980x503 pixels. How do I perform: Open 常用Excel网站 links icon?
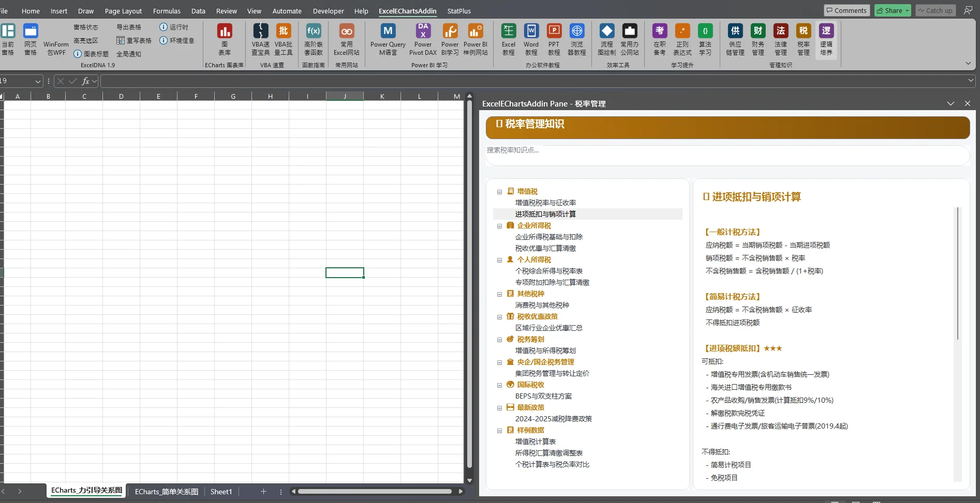point(346,39)
